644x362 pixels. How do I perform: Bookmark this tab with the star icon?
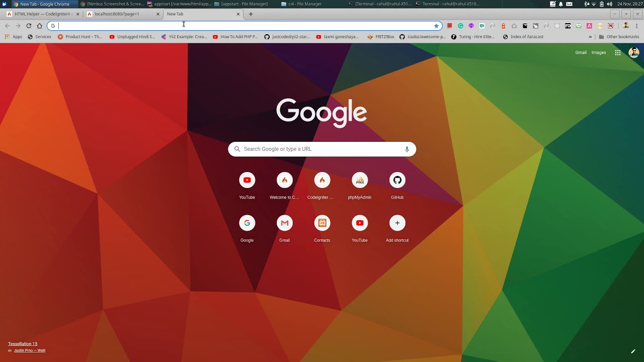[x=436, y=26]
